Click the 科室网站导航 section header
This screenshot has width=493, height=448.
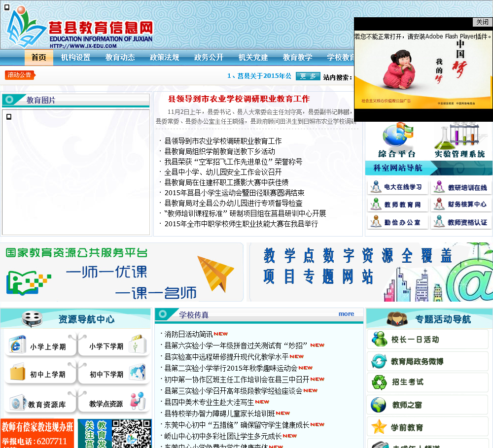pyautogui.click(x=428, y=168)
